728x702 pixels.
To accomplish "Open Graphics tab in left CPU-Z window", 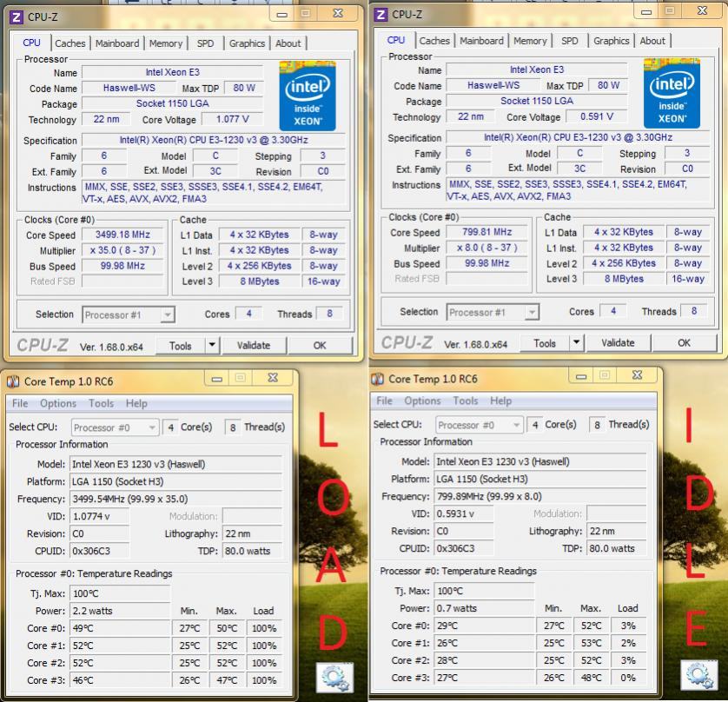I will (247, 43).
